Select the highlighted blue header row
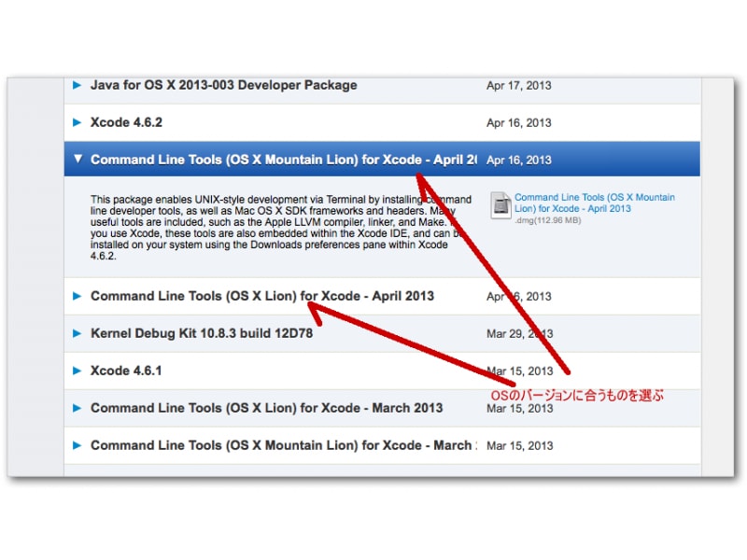This screenshot has width=747, height=560. click(280, 159)
